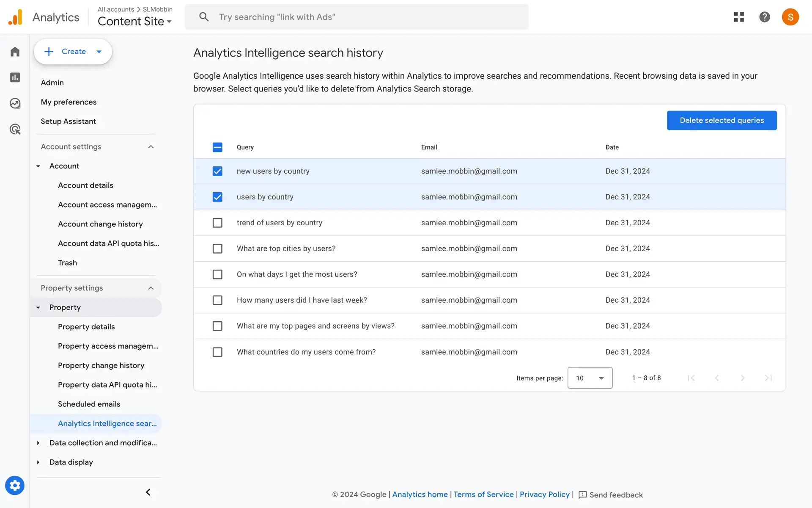Open the Home icon in the sidebar
The width and height of the screenshot is (812, 508).
point(15,52)
